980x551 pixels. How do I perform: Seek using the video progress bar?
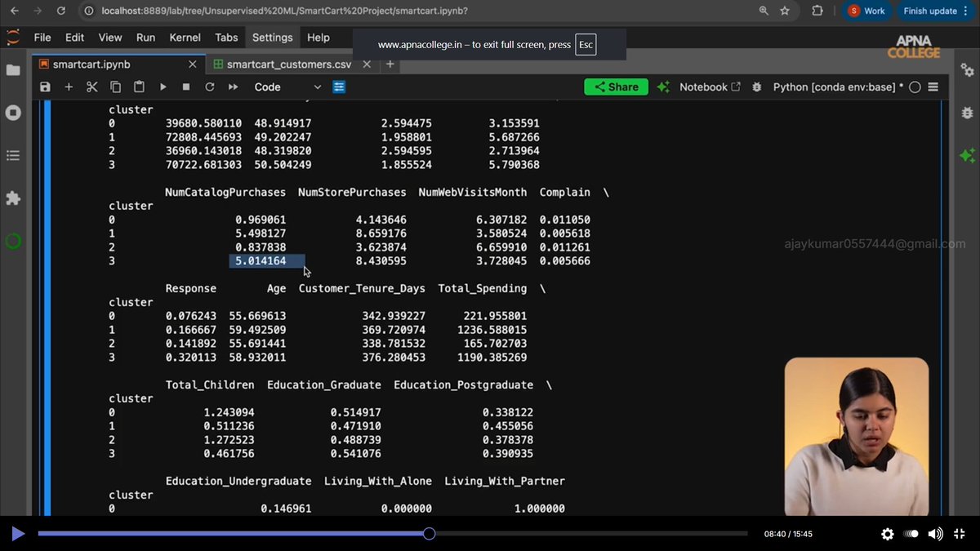[x=392, y=534]
